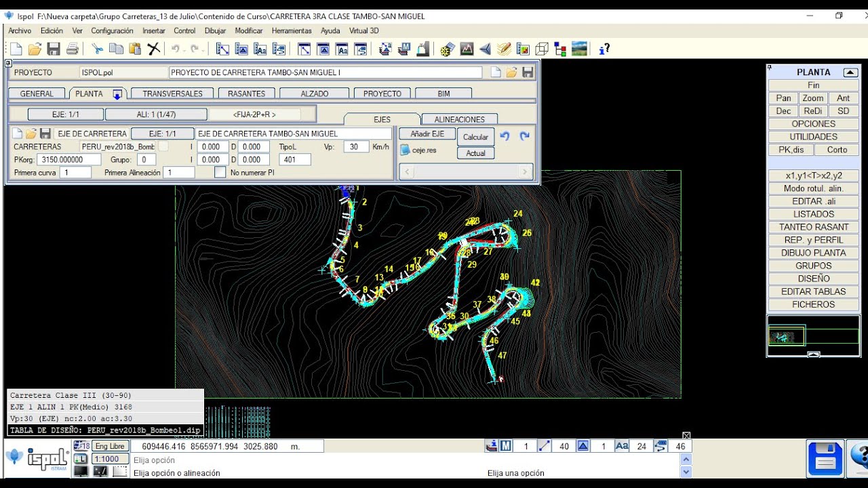The height and width of the screenshot is (488, 868).
Task: Select the ceje.res file entry
Action: point(418,150)
